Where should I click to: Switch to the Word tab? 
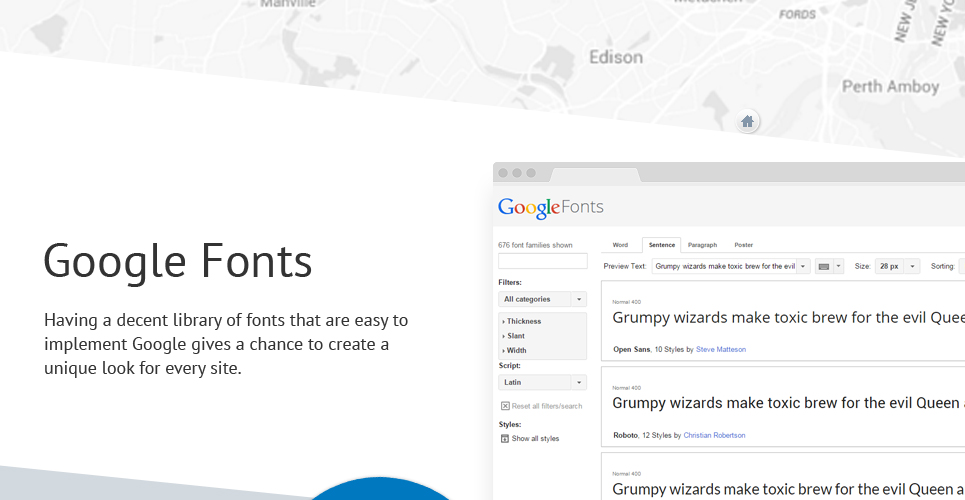point(620,244)
